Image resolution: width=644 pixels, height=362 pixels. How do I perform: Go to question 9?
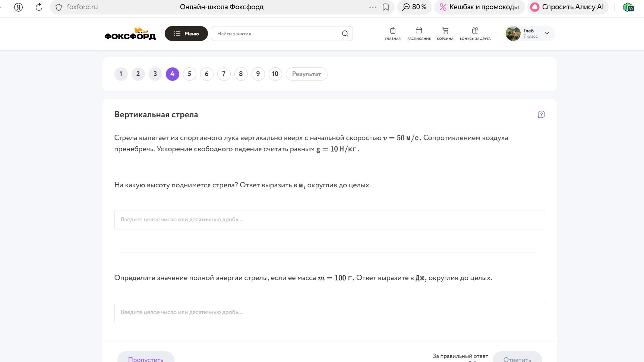258,74
